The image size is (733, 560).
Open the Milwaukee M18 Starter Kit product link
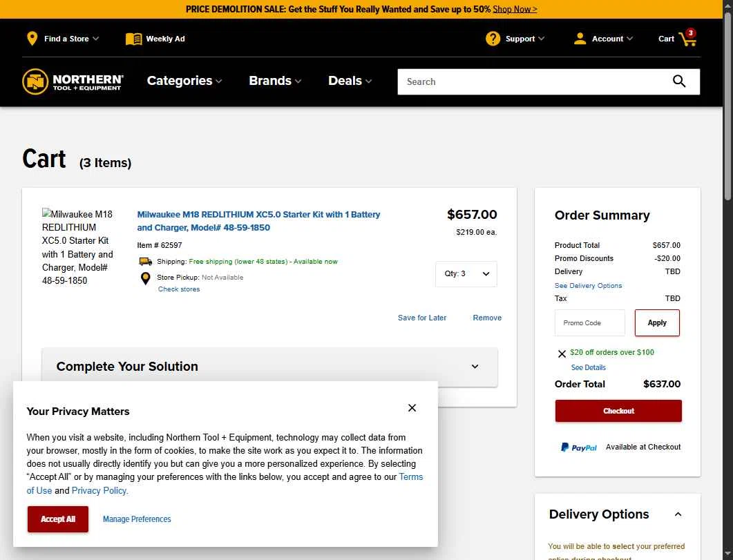[258, 221]
